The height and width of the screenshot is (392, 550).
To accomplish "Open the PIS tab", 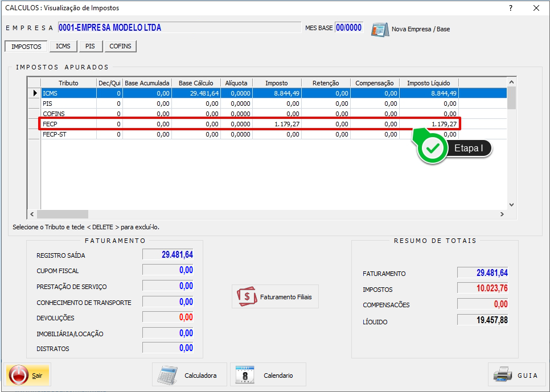I will [90, 46].
